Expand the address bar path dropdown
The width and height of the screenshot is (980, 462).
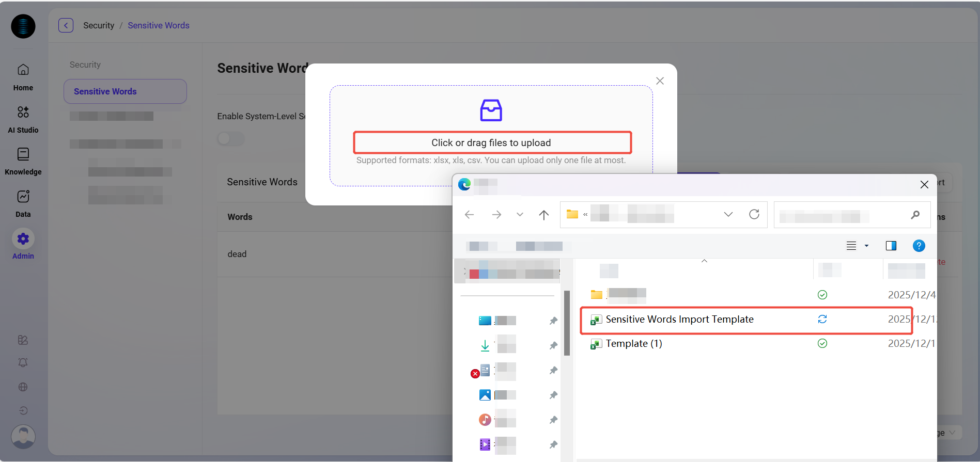click(728, 214)
